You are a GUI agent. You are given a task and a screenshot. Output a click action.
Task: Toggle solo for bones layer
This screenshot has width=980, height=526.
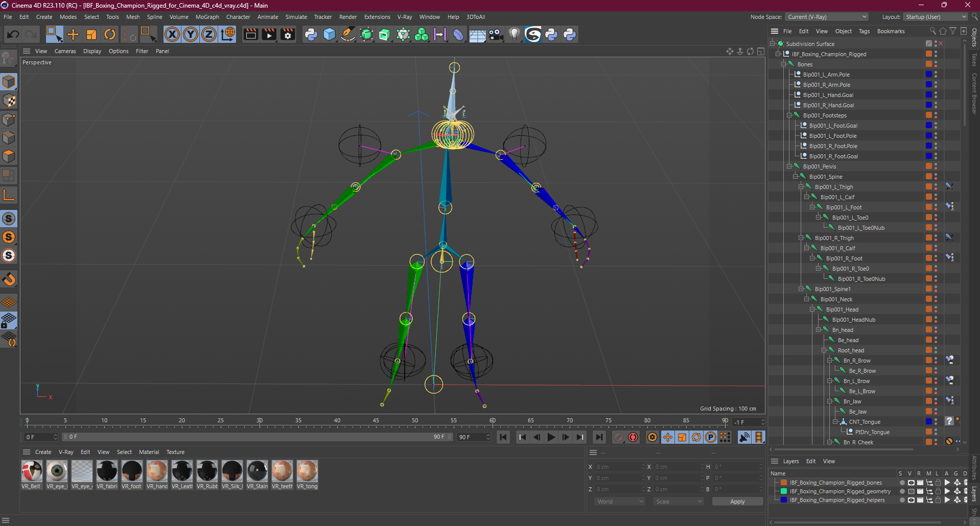(x=902, y=483)
